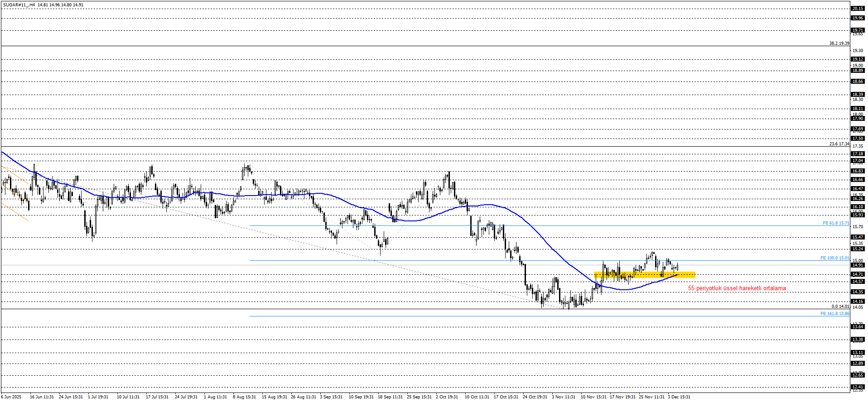Screen dimensions: 868x402
Task: Click the '17 Jul 15:31' time axis label
Action: pyautogui.click(x=157, y=397)
